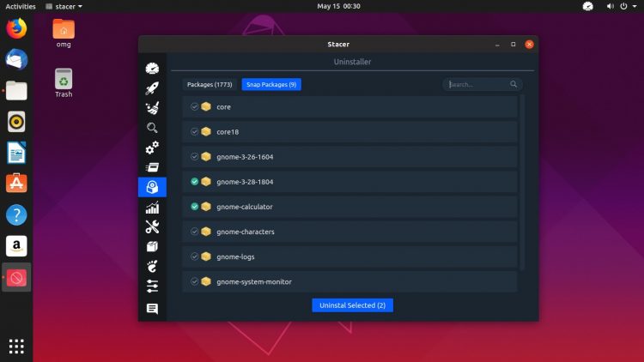644x362 pixels.
Task: Open Files manager from the dock
Action: 16,91
